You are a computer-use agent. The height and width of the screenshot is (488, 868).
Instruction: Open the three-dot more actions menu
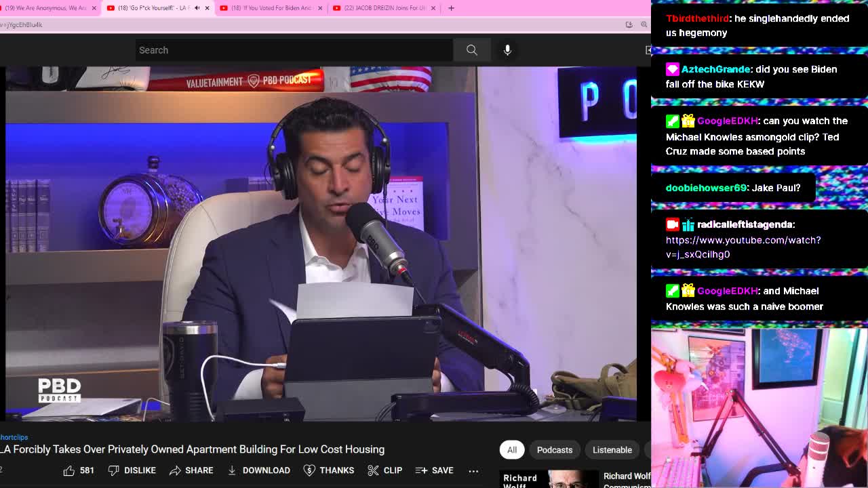(473, 470)
